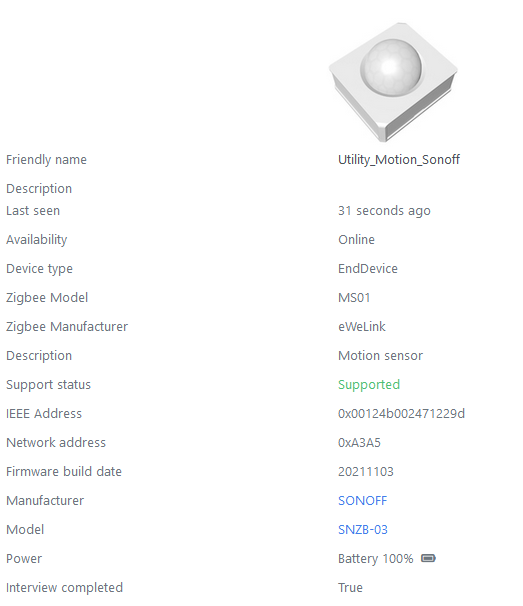
Task: Click the IEEE address 0x00124b002471229d
Action: tap(401, 414)
